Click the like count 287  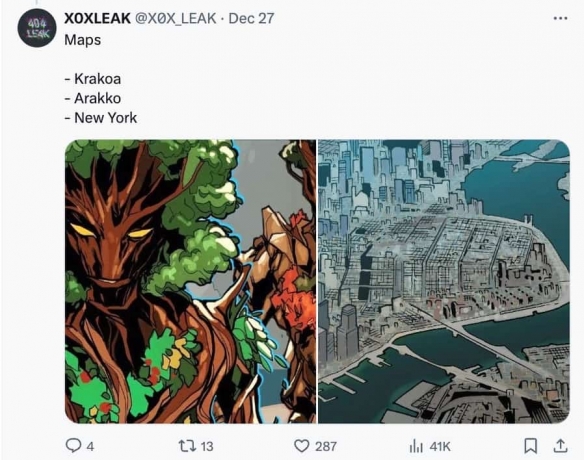[x=326, y=446]
